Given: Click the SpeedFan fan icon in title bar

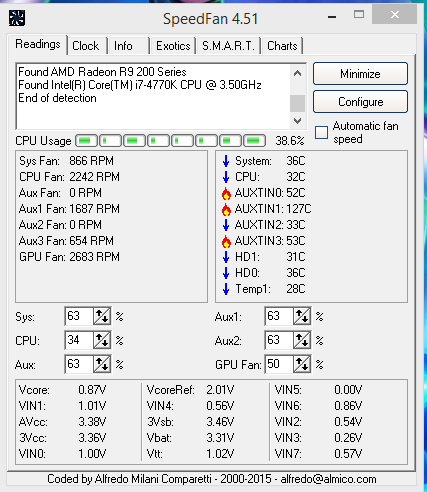Looking at the screenshot, I should point(17,18).
